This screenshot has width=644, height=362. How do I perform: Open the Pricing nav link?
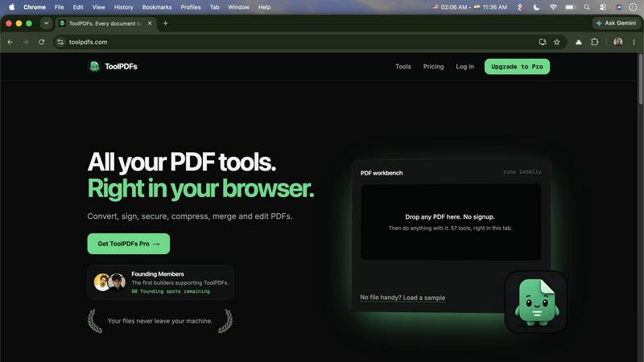click(433, 67)
